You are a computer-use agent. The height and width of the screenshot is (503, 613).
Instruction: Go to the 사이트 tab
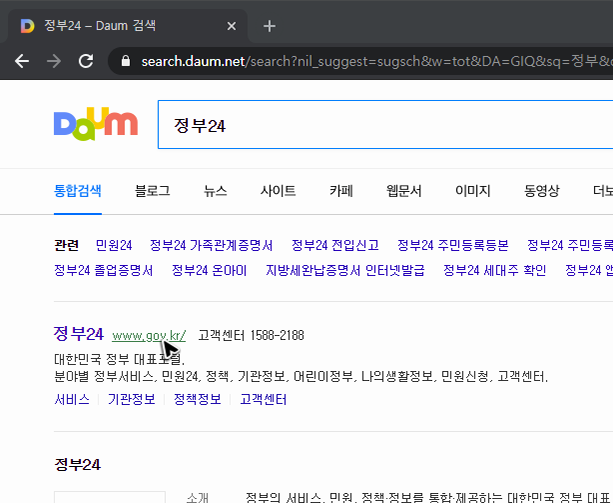[x=278, y=191]
